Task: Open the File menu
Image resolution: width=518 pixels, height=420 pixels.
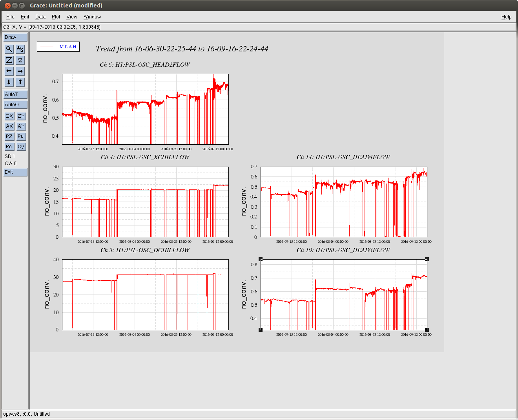Action: pos(10,17)
